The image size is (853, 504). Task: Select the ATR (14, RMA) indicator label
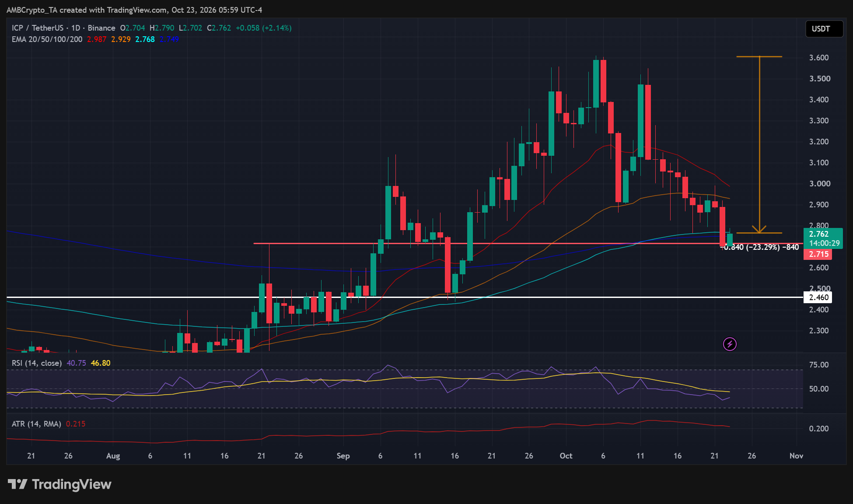(x=36, y=424)
